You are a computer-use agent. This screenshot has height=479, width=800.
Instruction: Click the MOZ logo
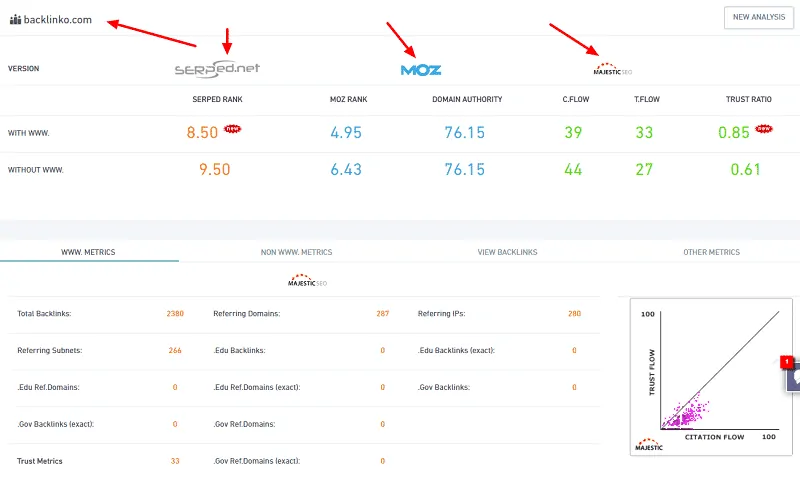[421, 70]
